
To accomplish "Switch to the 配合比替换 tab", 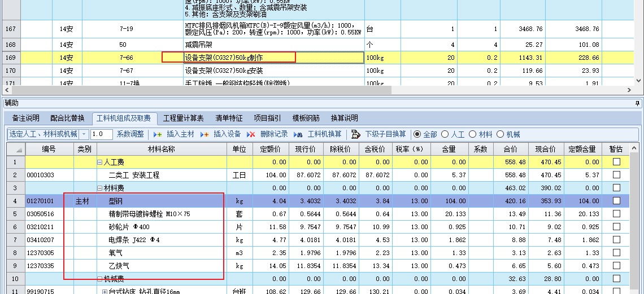I will coord(67,119).
